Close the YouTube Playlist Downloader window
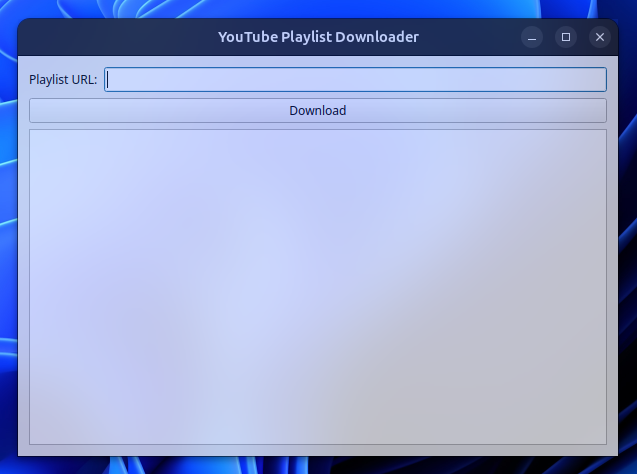637x474 pixels. (x=600, y=37)
